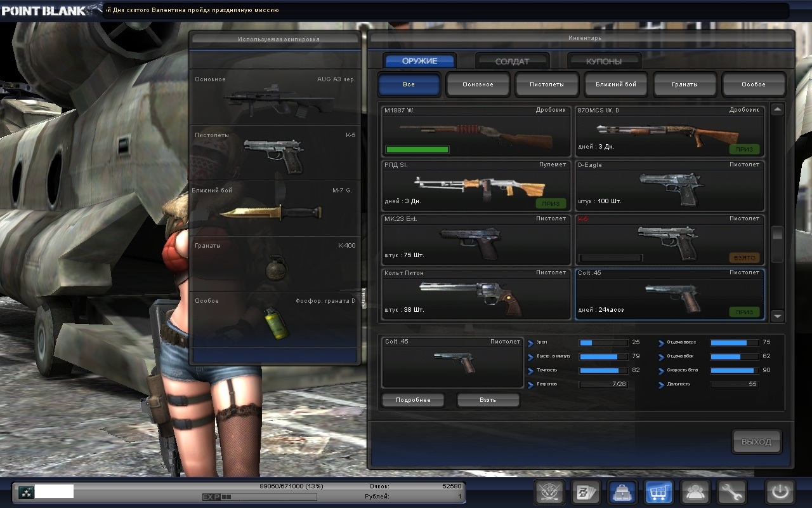Click the Быстр. в минуту stat bar
812x508 pixels.
pyautogui.click(x=603, y=356)
